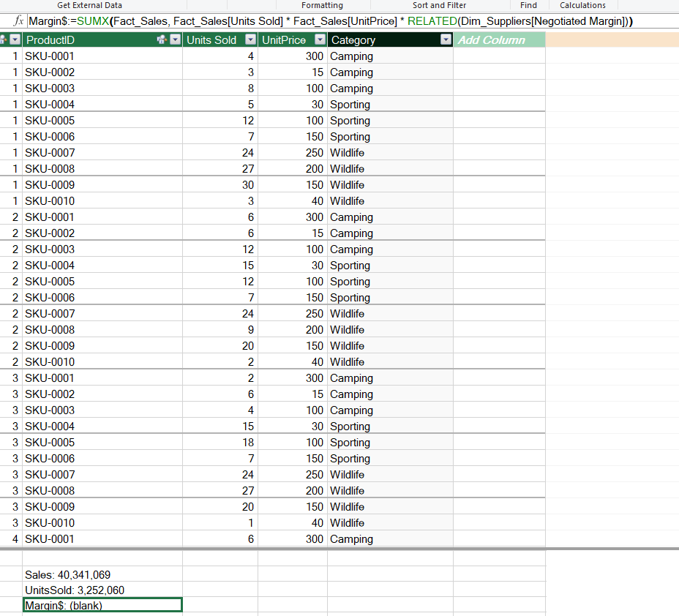Select the UnitsSold: 3,252,060 measure cell
679x616 pixels.
coord(102,590)
